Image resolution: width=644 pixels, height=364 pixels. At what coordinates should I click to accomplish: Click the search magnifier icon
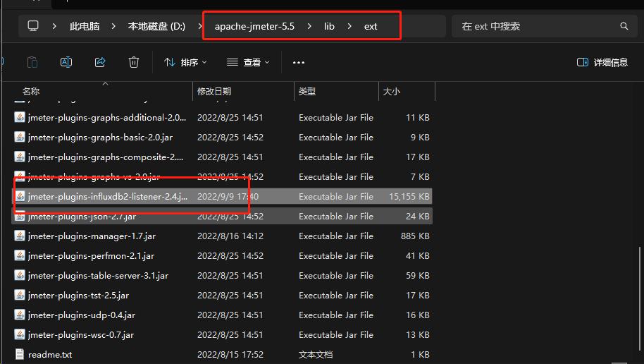[624, 26]
